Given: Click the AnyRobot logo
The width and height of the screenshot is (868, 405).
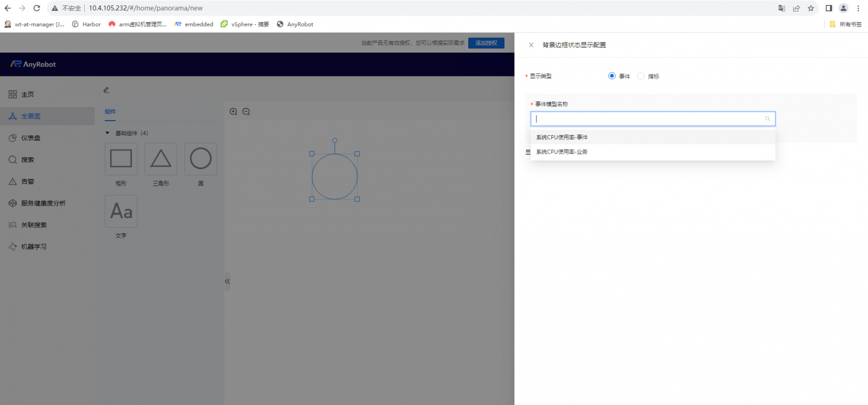Looking at the screenshot, I should pyautogui.click(x=33, y=64).
